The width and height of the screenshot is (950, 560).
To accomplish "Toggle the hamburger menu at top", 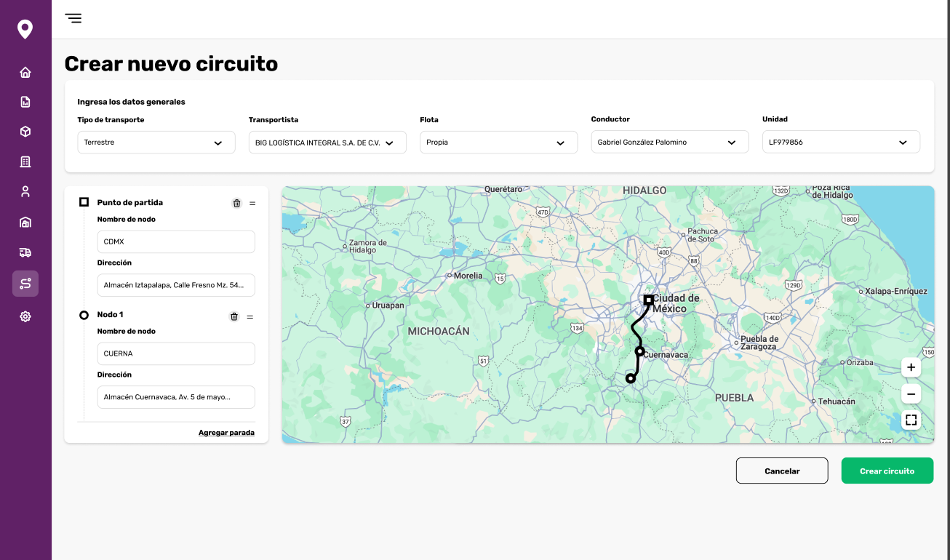I will point(73,18).
